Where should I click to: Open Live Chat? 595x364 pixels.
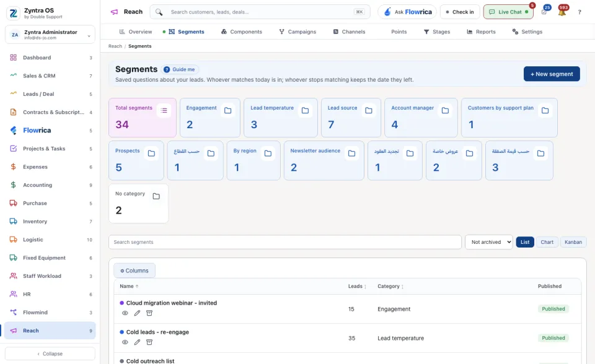click(x=508, y=12)
